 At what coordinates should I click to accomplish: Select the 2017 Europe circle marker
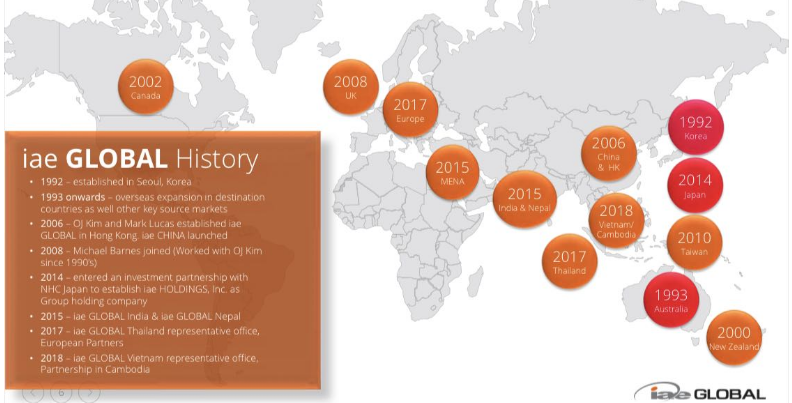point(410,110)
